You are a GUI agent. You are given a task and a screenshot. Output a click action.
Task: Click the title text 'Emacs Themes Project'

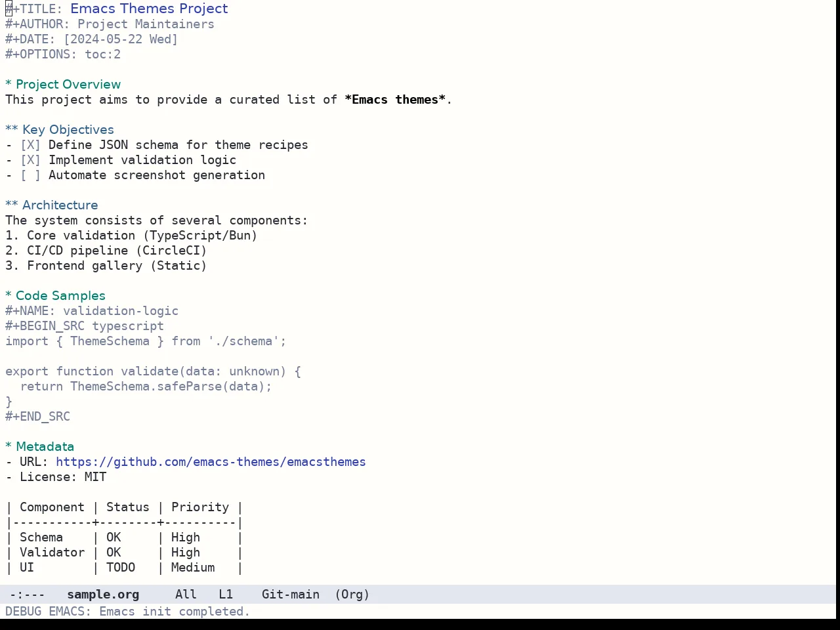(x=149, y=9)
